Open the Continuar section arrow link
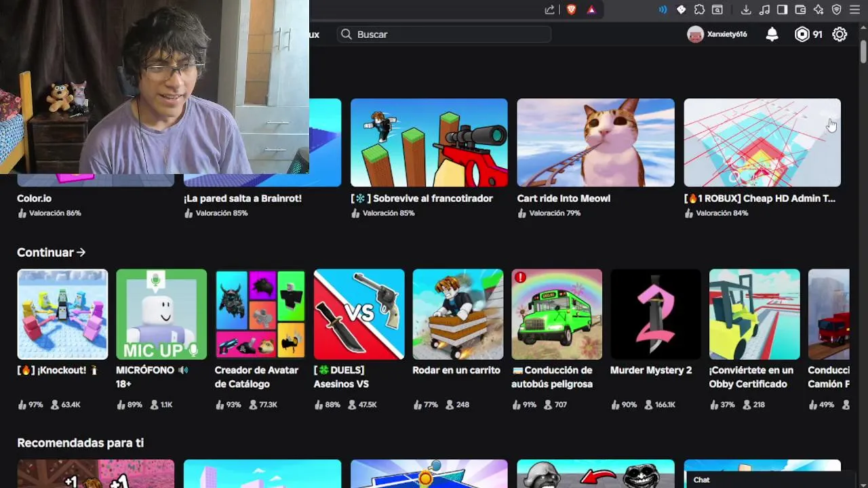Viewport: 868px width, 488px height. [51, 252]
